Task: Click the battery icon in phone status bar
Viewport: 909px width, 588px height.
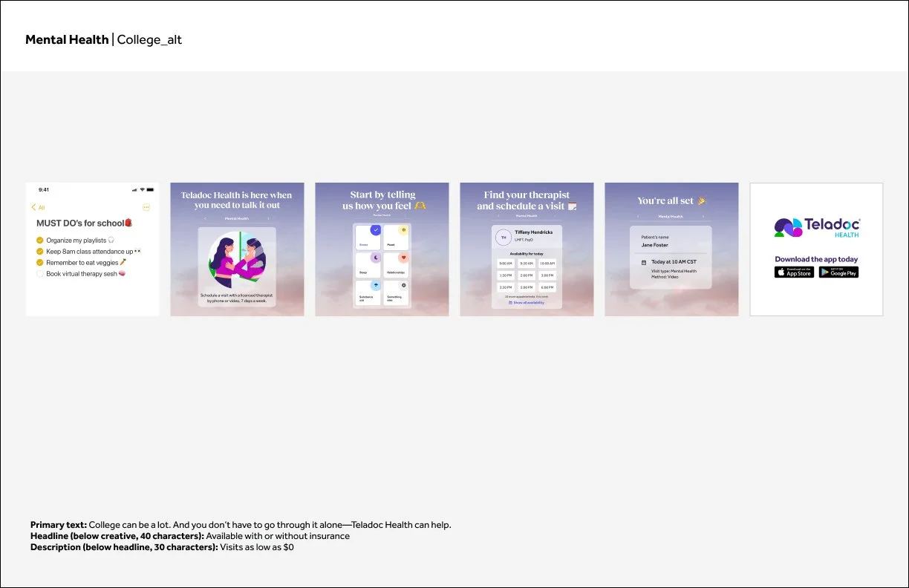Action: [150, 189]
